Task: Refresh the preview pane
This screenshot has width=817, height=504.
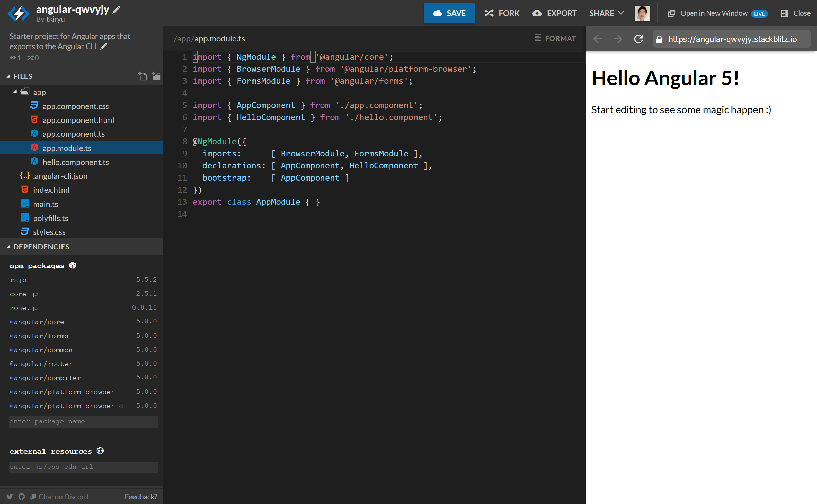Action: point(639,39)
